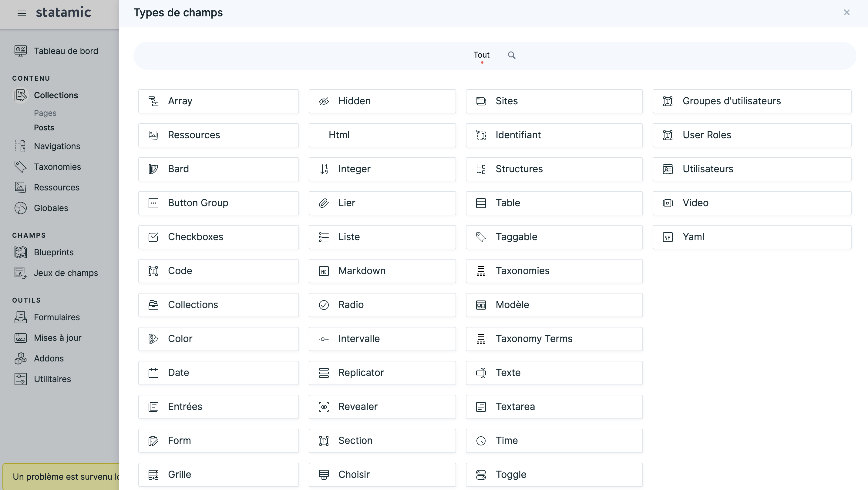Select the Toggle switch icon
868x490 pixels.
coord(481,475)
